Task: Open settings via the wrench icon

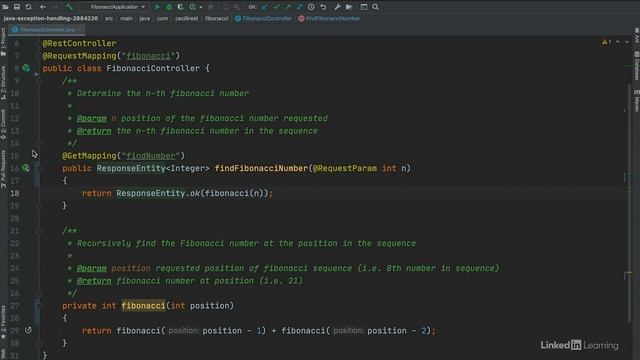Action: pyautogui.click(x=338, y=7)
